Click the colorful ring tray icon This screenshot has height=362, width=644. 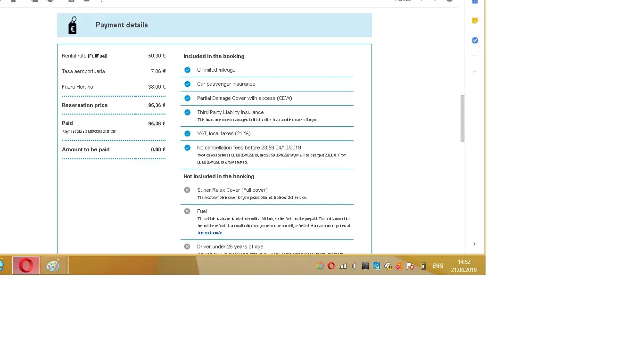point(320,266)
